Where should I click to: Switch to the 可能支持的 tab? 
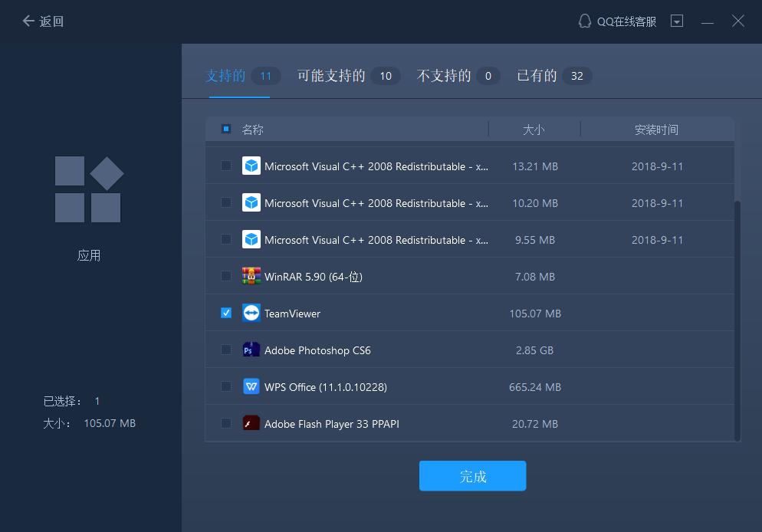click(x=331, y=76)
